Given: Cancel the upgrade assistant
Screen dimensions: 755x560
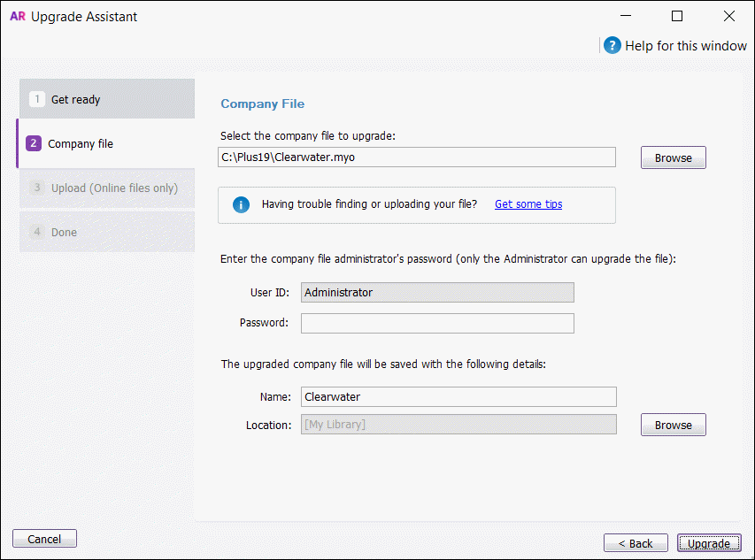Looking at the screenshot, I should tap(43, 538).
